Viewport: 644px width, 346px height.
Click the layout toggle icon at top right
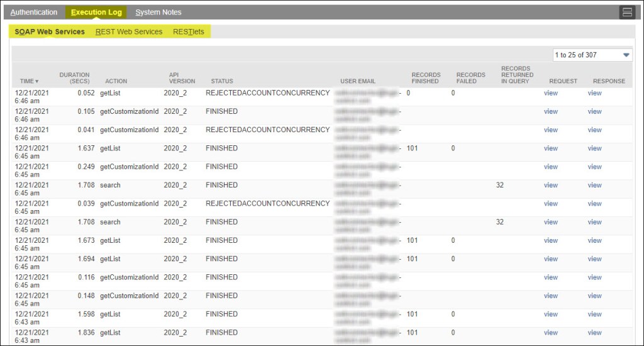pos(627,13)
